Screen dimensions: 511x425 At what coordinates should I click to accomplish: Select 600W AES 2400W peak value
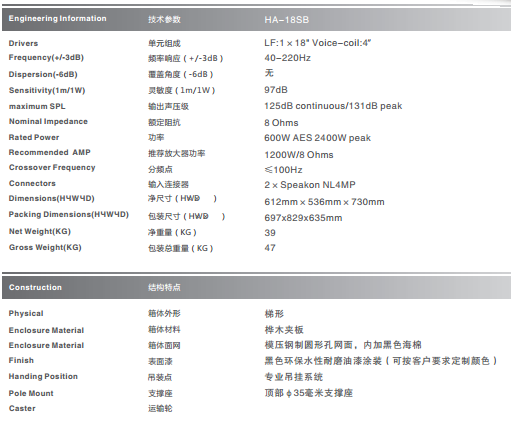(317, 138)
